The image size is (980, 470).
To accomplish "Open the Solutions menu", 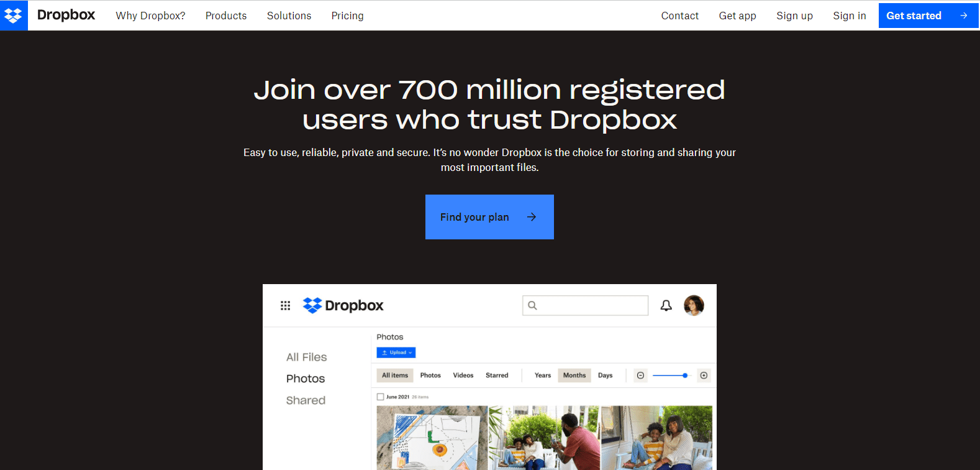I will (289, 16).
